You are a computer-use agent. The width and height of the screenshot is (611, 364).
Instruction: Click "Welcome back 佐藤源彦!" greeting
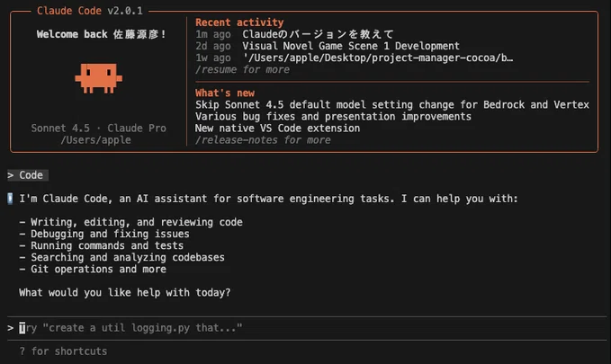coord(102,34)
